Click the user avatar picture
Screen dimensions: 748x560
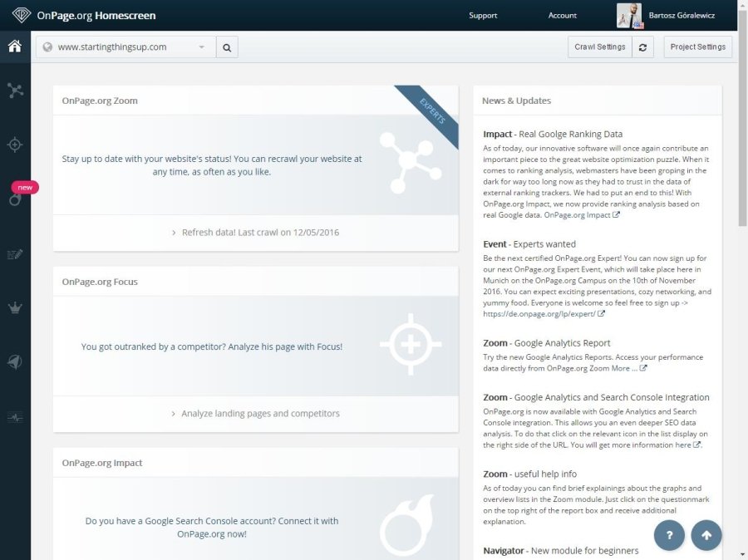(x=630, y=15)
